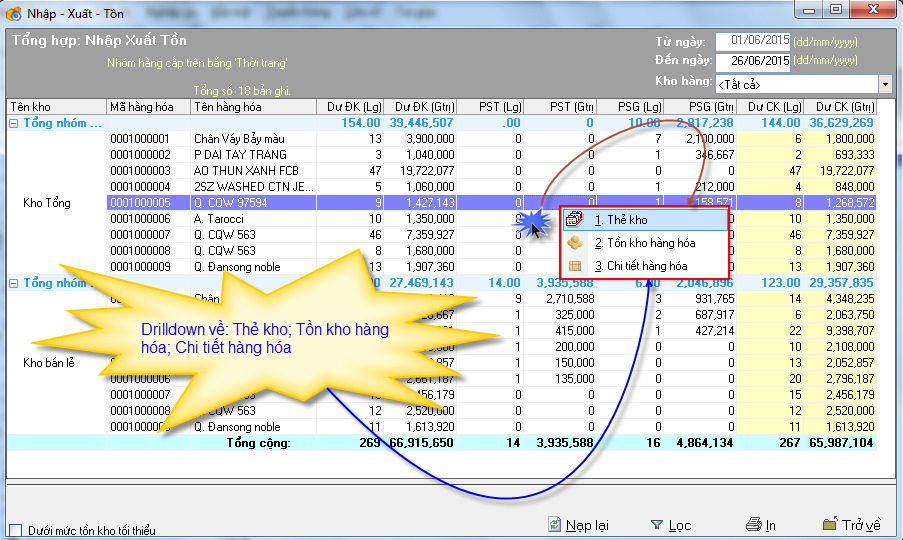This screenshot has width=903, height=540.
Task: Focus the Từ ngày date field
Action: click(752, 42)
